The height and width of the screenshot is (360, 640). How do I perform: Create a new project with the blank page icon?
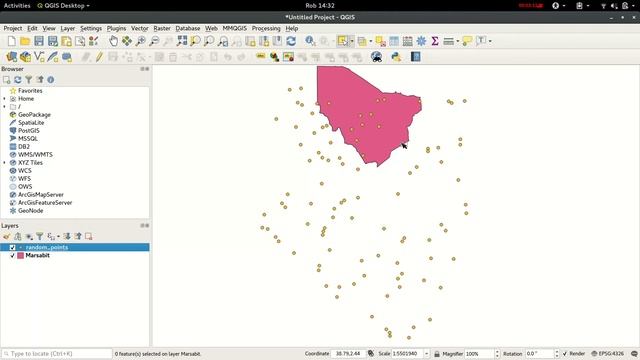pos(11,41)
